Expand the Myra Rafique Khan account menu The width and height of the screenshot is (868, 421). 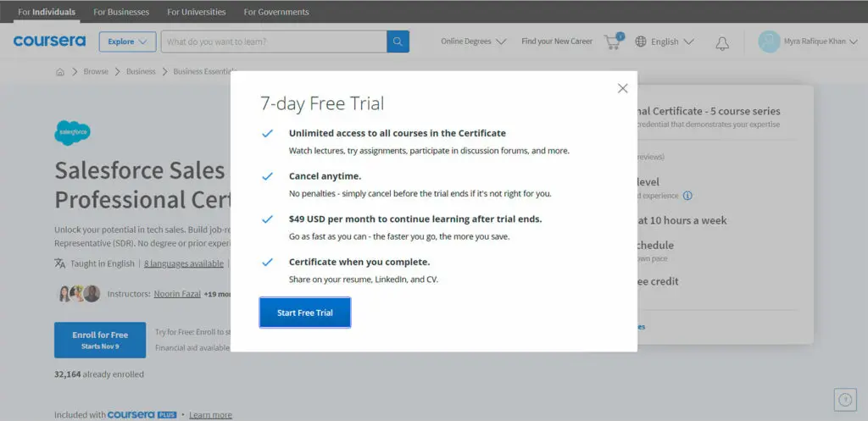822,42
